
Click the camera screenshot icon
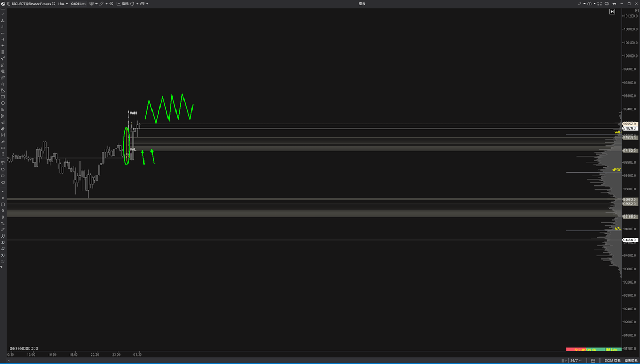coord(589,4)
